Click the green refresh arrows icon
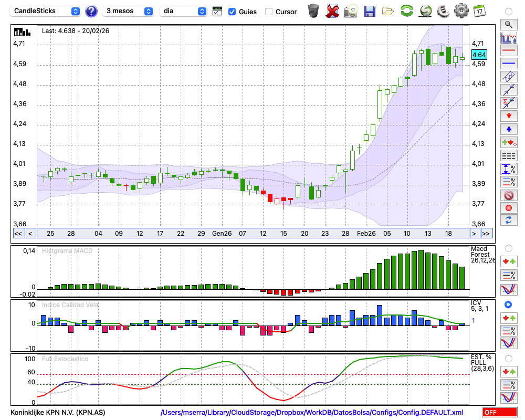 coord(406,10)
